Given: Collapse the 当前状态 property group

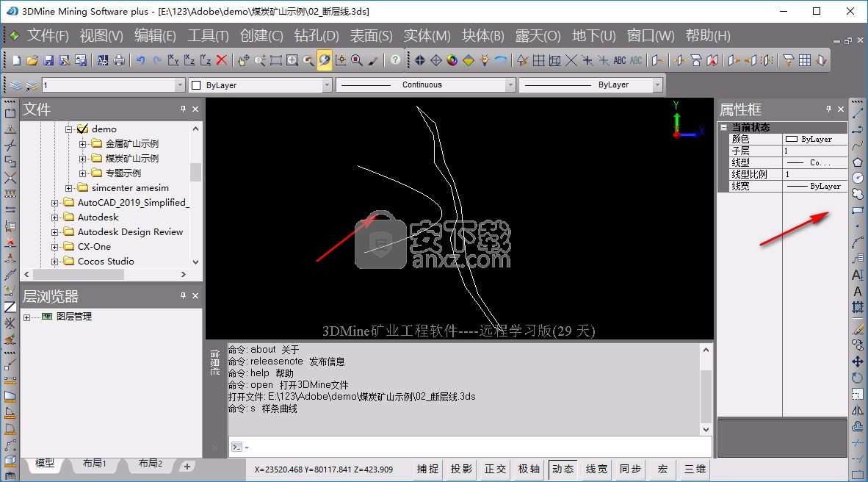Looking at the screenshot, I should coord(723,127).
